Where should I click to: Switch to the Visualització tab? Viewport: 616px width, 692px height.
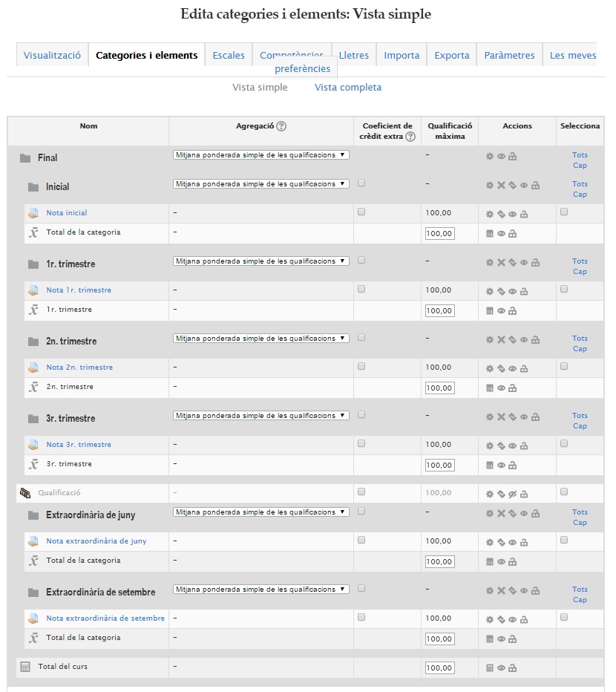pos(52,55)
